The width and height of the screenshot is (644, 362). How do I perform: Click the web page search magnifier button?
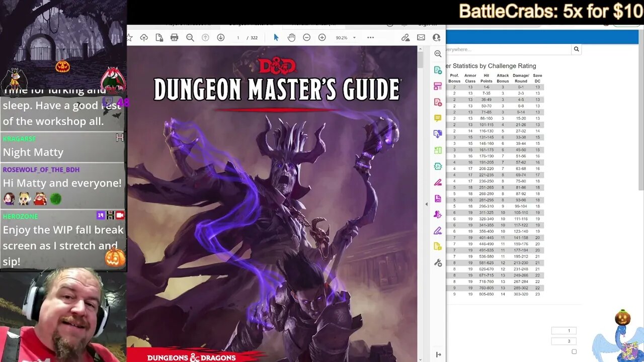pyautogui.click(x=576, y=49)
